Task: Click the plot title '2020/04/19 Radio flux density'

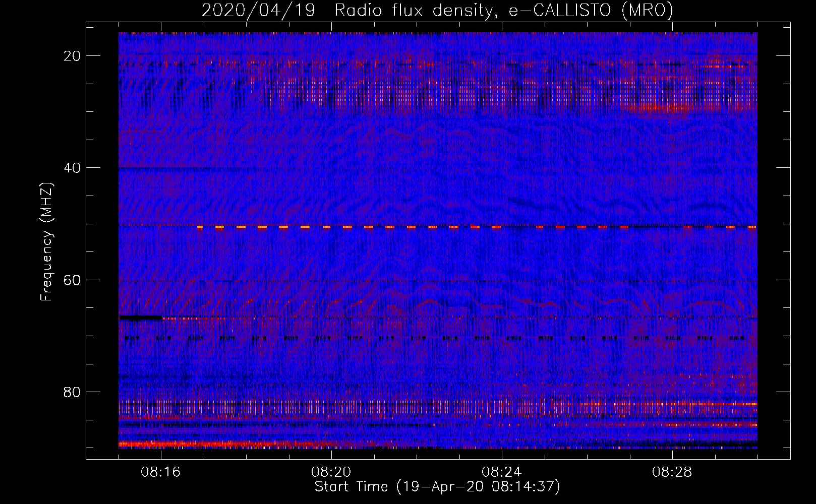Action: coord(438,10)
